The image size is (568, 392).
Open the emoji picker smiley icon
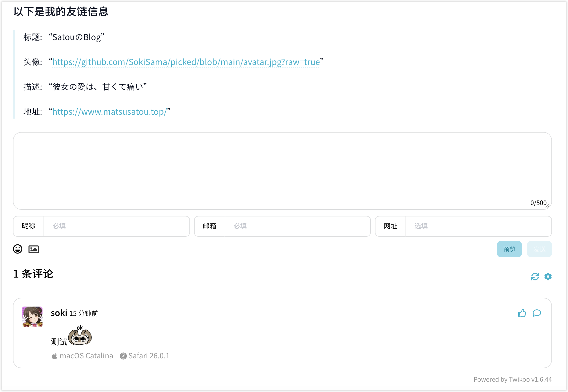pyautogui.click(x=18, y=249)
